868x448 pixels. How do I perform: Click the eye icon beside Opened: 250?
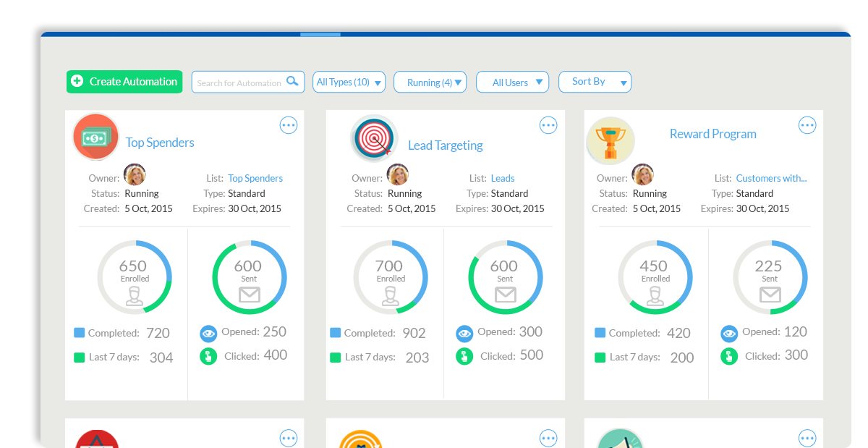click(x=208, y=334)
